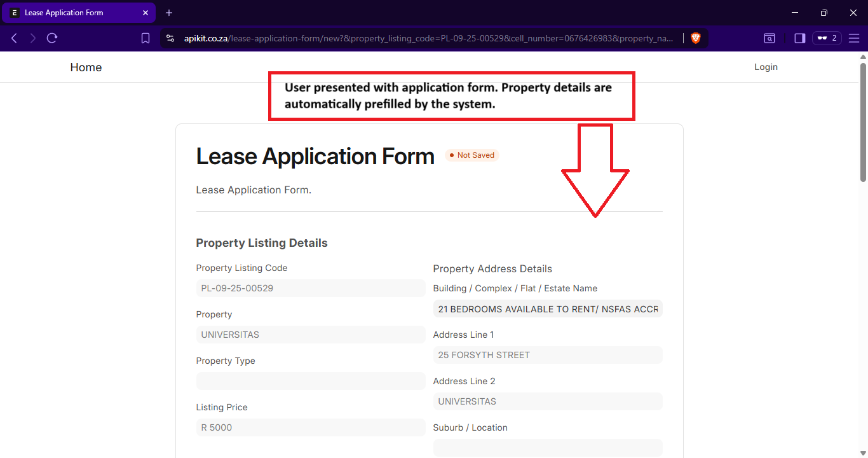The height and width of the screenshot is (458, 868).
Task: Close the Lease Application Form tab
Action: pos(146,13)
